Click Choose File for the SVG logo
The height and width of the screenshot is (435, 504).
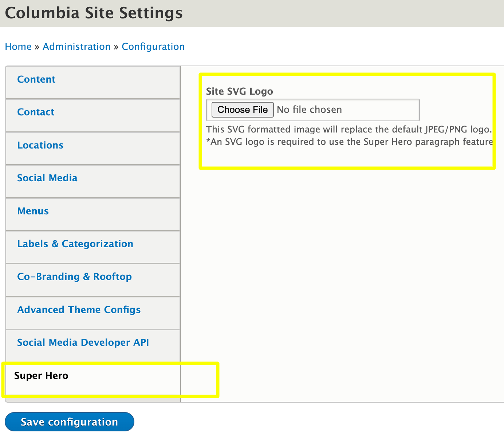(242, 110)
